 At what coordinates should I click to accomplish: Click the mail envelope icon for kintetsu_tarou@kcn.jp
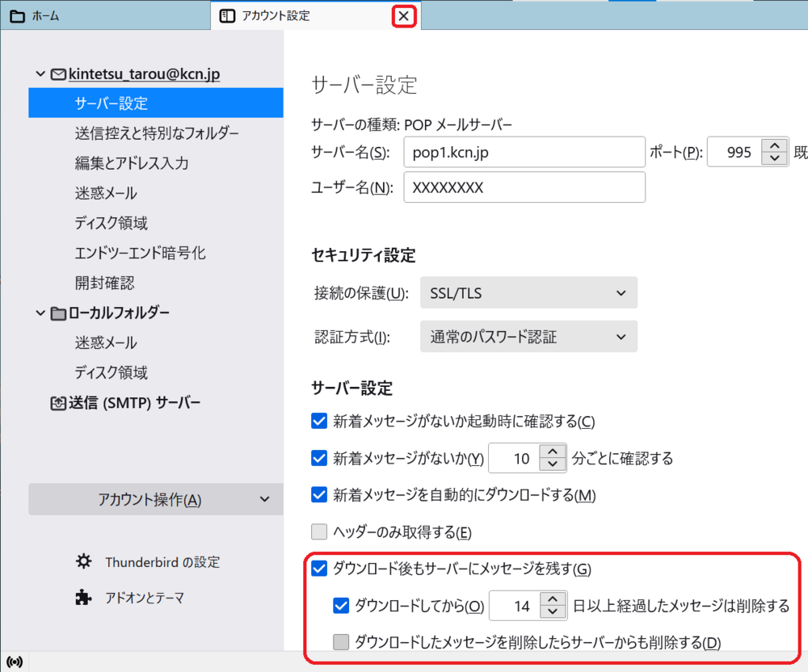point(58,74)
